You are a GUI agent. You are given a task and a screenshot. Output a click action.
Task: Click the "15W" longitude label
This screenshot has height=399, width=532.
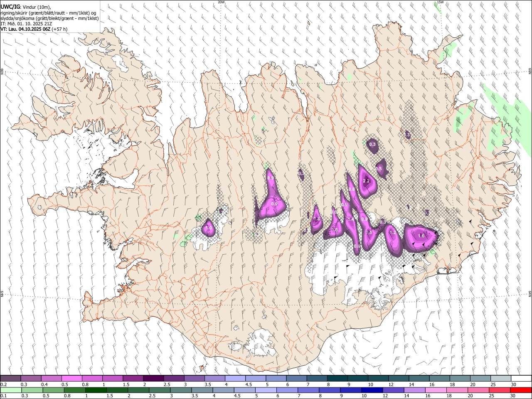click(x=440, y=2)
